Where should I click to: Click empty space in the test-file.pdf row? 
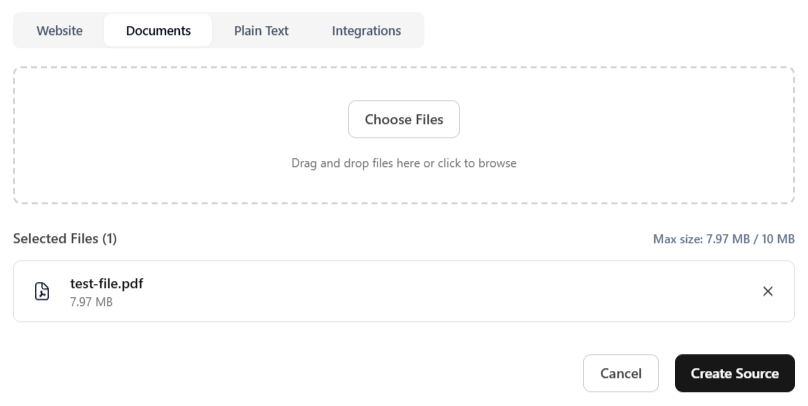pyautogui.click(x=450, y=291)
